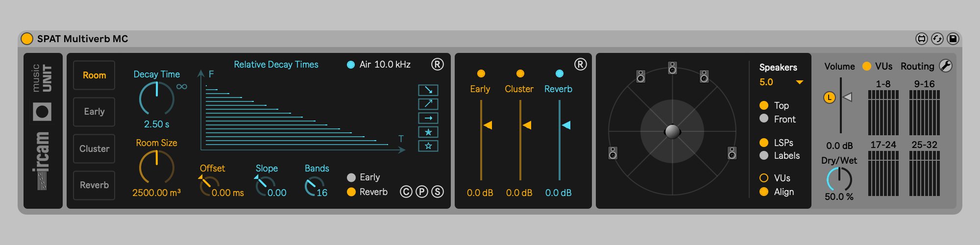Click the 17-24 VU meter block

883,173
